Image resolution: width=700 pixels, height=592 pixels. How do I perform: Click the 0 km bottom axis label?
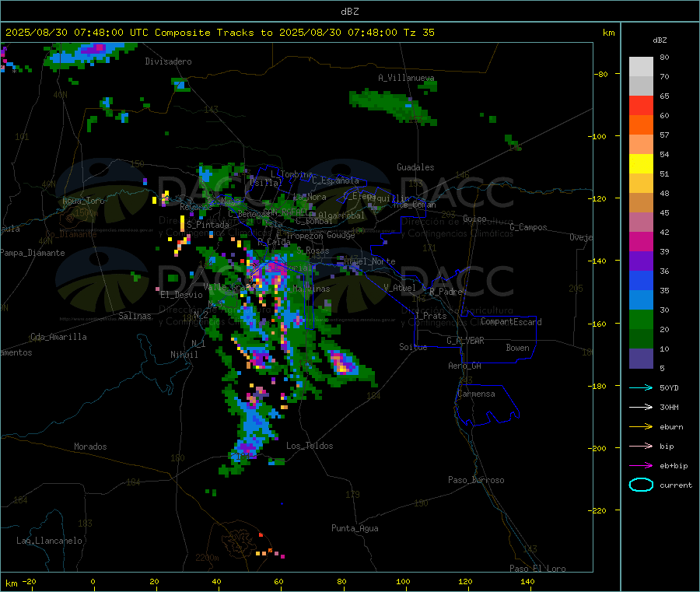pyautogui.click(x=93, y=581)
